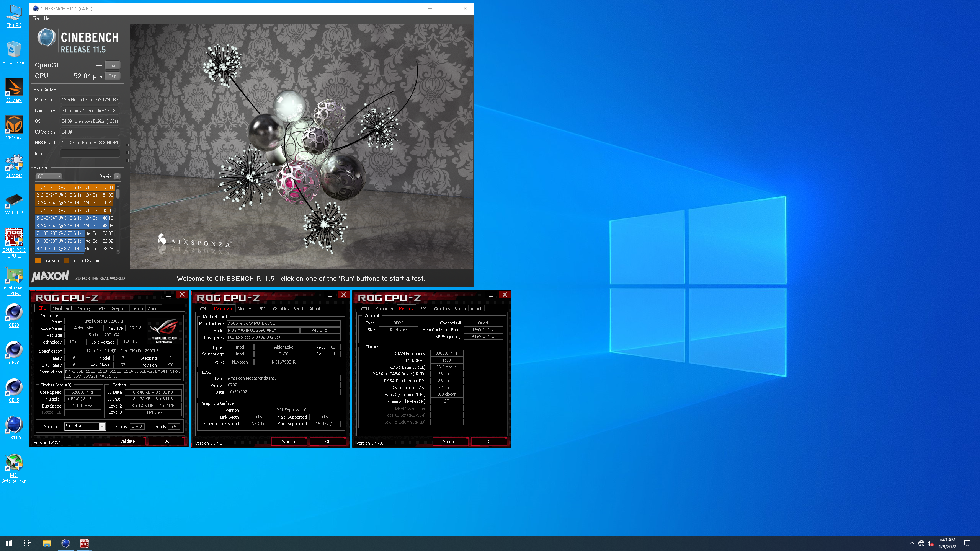
Task: Open This PC desktop icon
Action: point(14,16)
